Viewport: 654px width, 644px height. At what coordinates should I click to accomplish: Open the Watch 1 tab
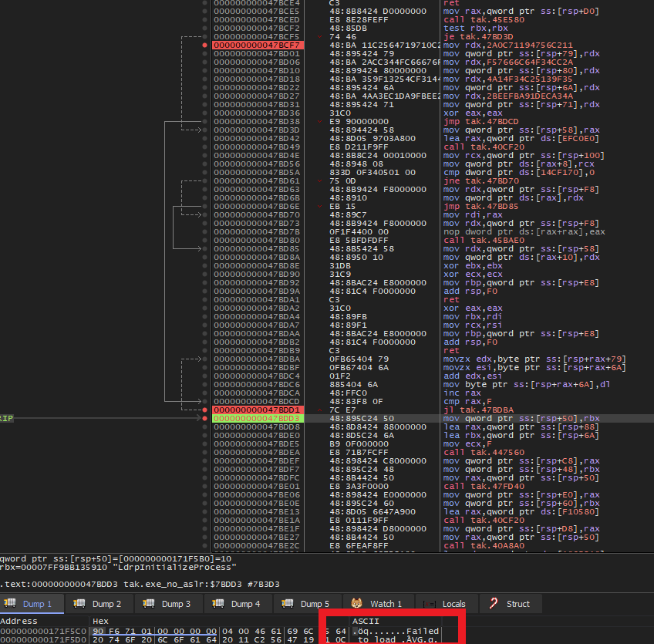pyautogui.click(x=379, y=604)
